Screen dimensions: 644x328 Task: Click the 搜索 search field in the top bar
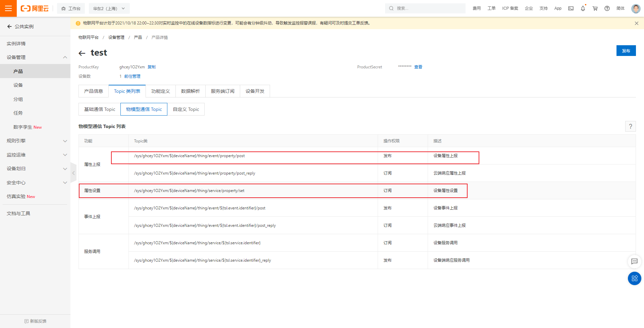click(x=425, y=8)
